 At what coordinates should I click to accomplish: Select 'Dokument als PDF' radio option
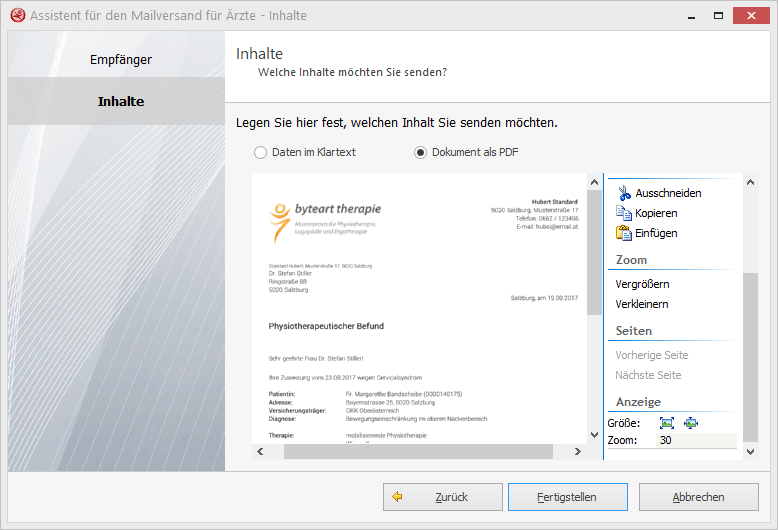tap(421, 153)
